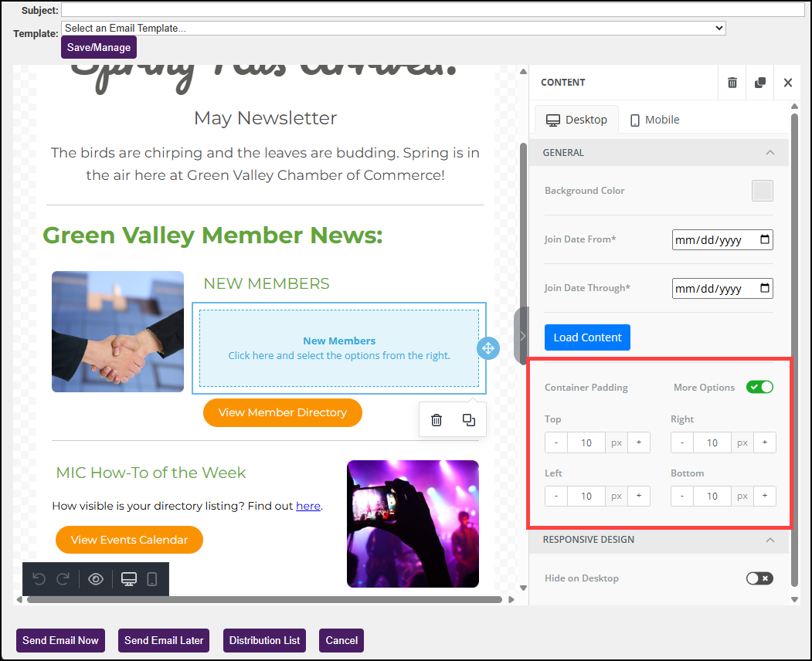812x661 pixels.
Task: Open the Distribution List
Action: [x=265, y=640]
